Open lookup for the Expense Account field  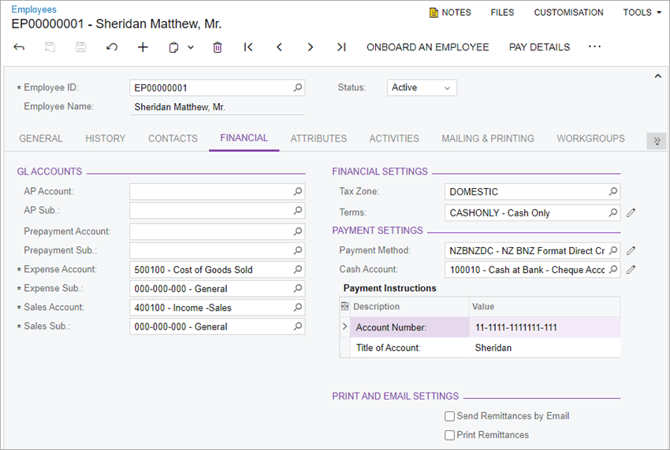(x=297, y=270)
